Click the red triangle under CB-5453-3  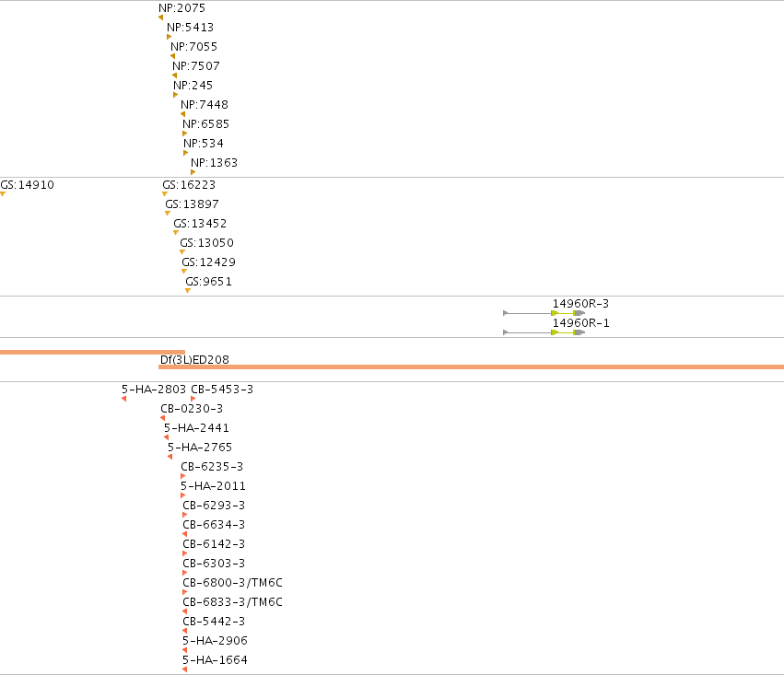point(193,399)
